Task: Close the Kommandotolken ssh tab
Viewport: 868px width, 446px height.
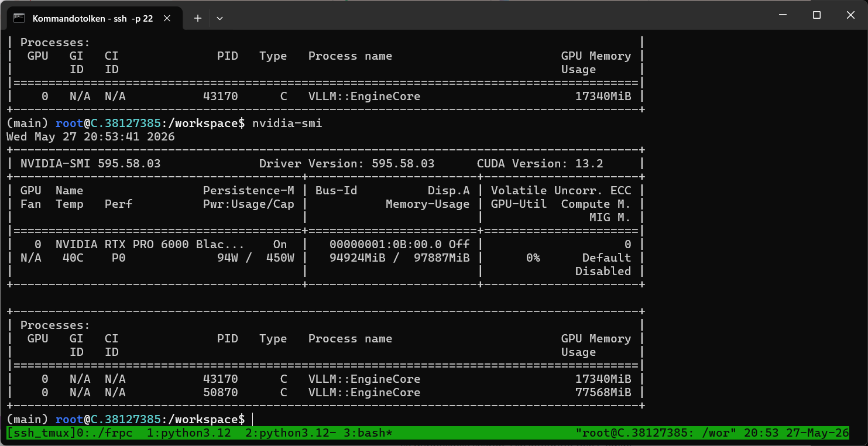Action: 167,18
